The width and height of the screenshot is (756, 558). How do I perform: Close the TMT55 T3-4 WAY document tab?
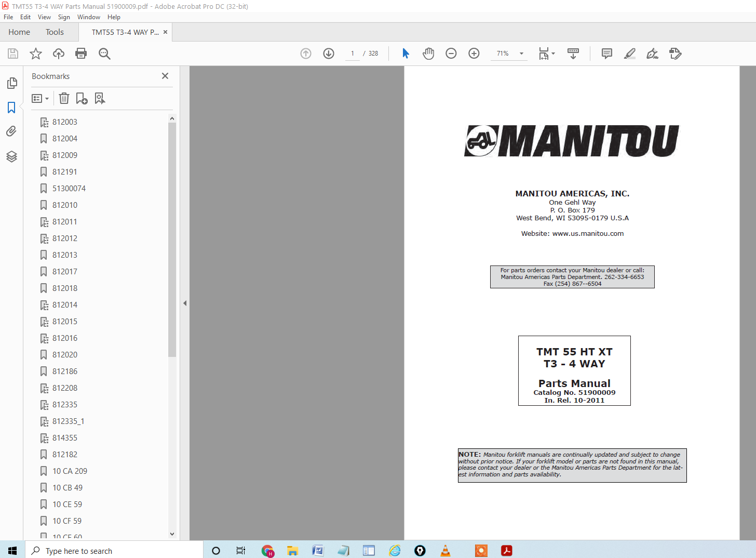pos(165,32)
